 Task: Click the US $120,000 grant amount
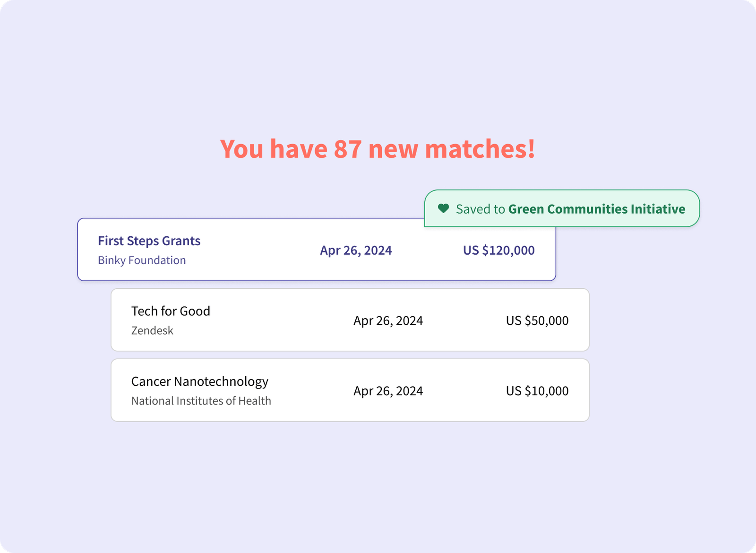(x=498, y=250)
